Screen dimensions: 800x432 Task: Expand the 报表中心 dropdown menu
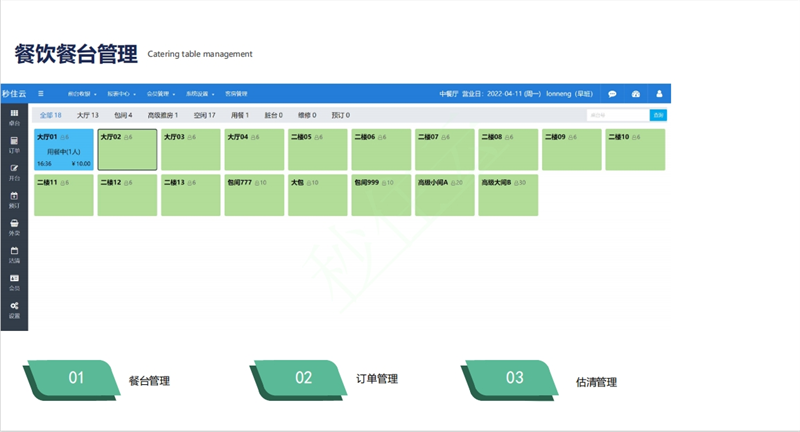[122, 93]
